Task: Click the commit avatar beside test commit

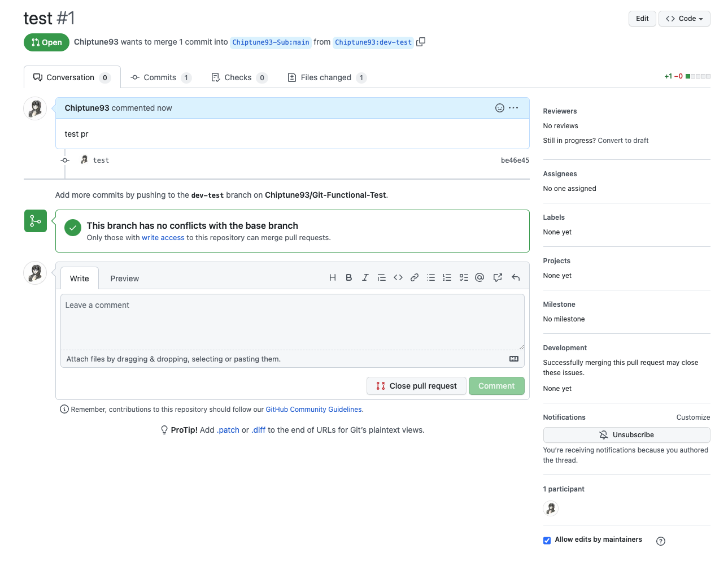Action: (84, 160)
